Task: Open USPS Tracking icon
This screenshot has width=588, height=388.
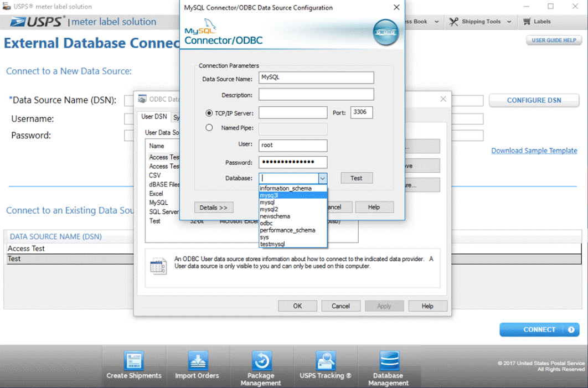Action: 326,361
